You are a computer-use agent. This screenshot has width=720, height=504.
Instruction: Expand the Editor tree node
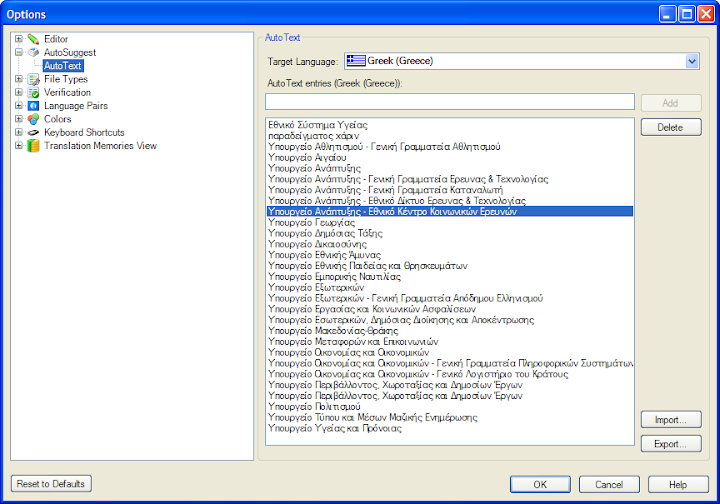click(x=19, y=39)
